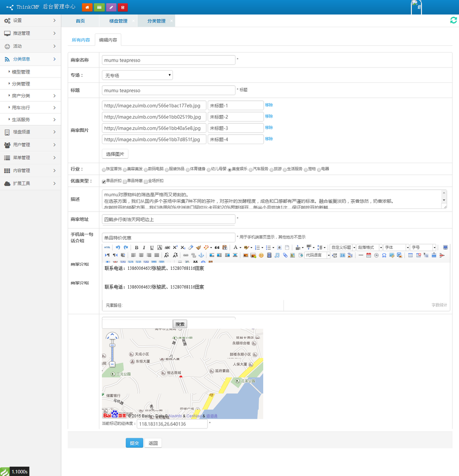Insert special character with omega icon
This screenshot has height=476, width=459.
tap(384, 255)
